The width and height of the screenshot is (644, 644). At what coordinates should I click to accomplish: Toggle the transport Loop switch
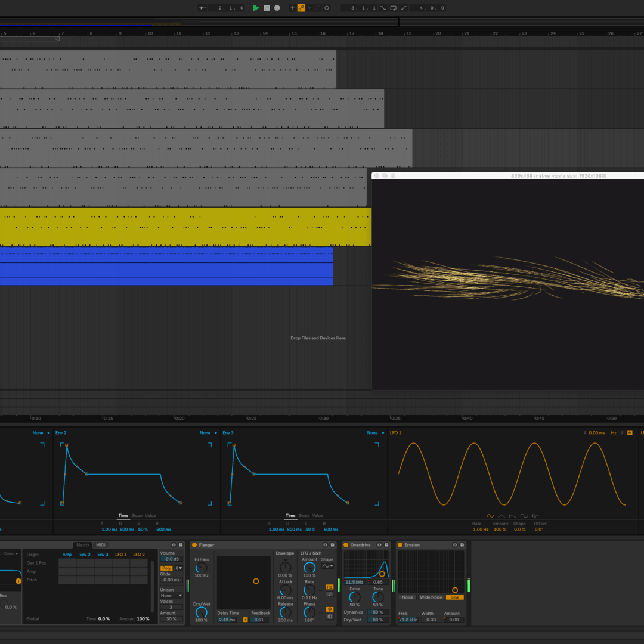coord(394,8)
